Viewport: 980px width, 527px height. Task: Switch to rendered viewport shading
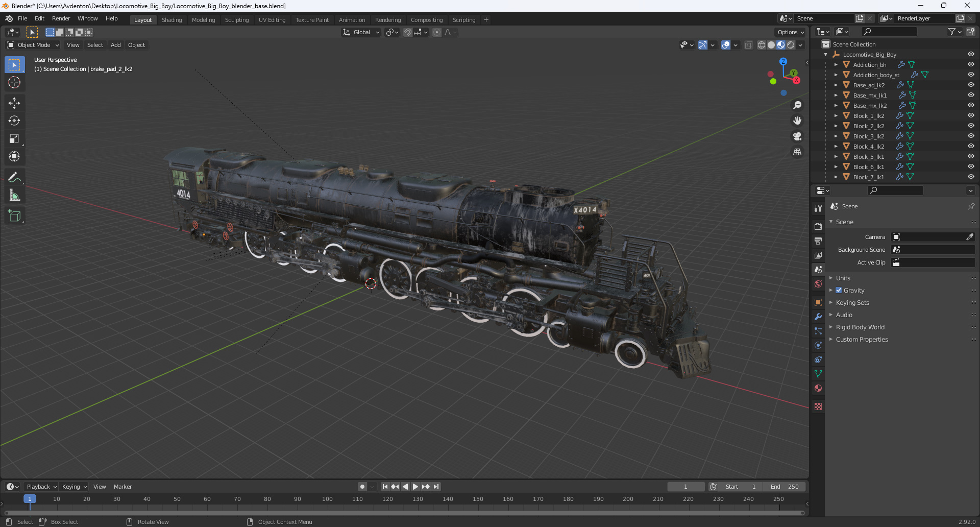[x=791, y=45]
